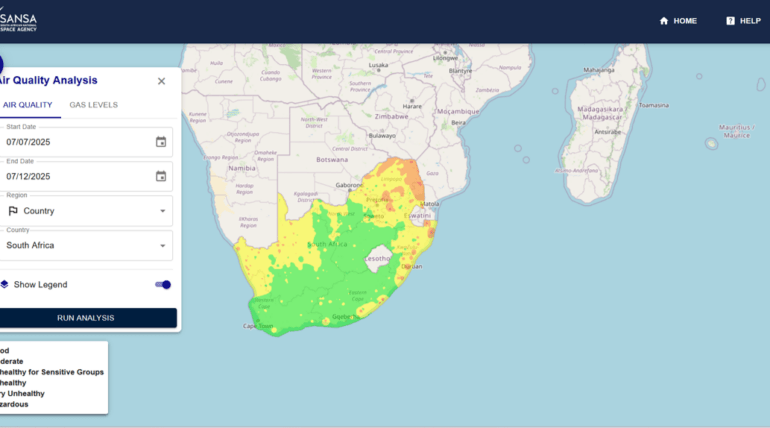
Task: Click the Help question mark icon
Action: click(x=730, y=21)
